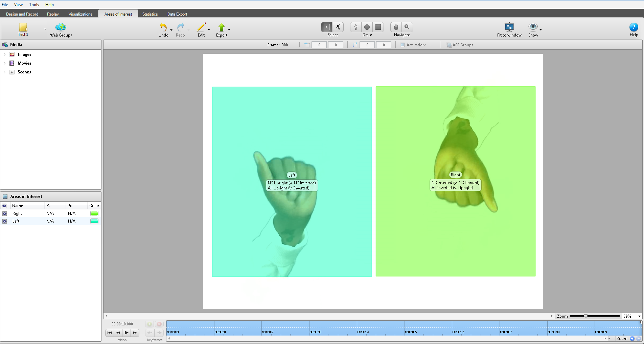
Task: Choose the rectangle Draw tool
Action: pyautogui.click(x=378, y=27)
